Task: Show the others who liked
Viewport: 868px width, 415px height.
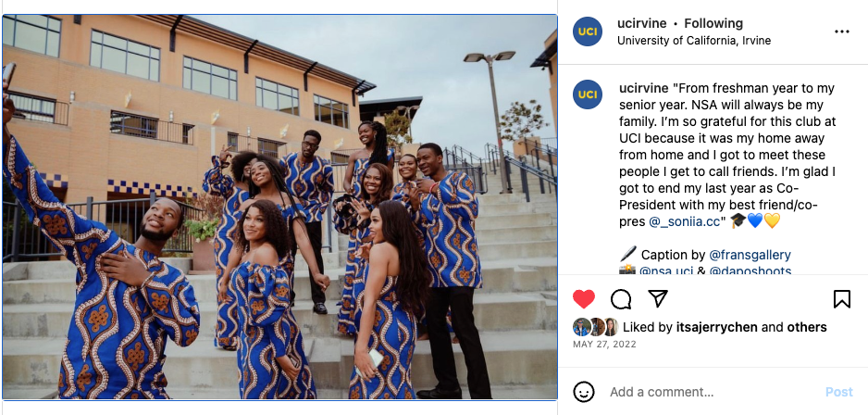Action: (x=806, y=327)
